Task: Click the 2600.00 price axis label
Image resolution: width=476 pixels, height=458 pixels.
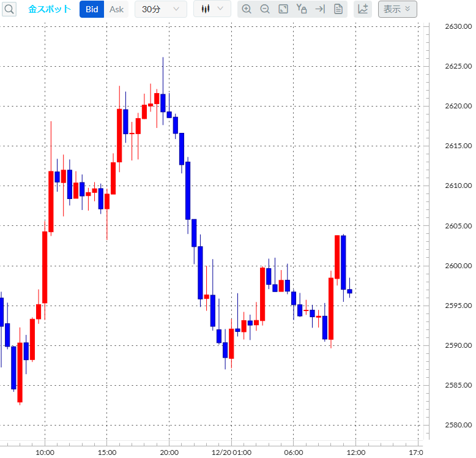Action: point(458,266)
